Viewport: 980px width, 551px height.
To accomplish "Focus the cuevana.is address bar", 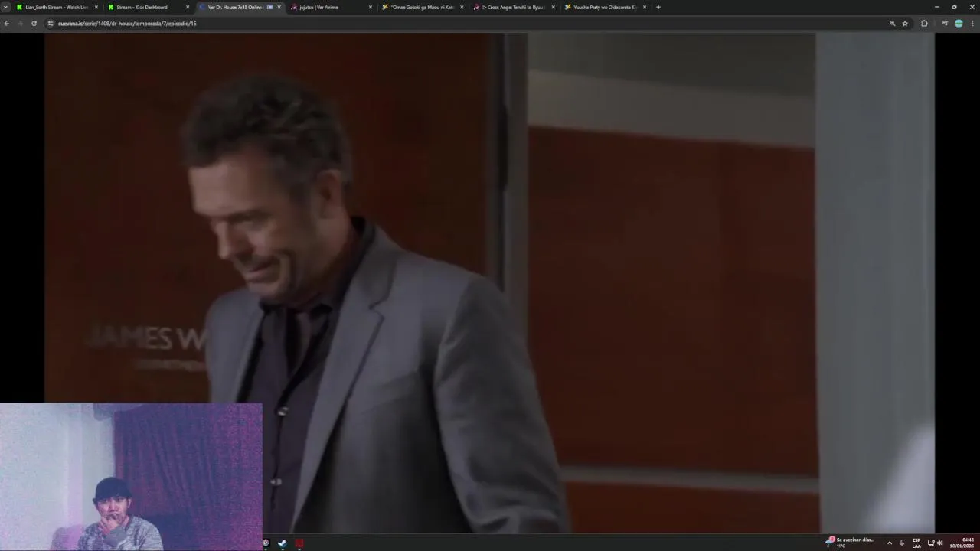I will [x=471, y=24].
